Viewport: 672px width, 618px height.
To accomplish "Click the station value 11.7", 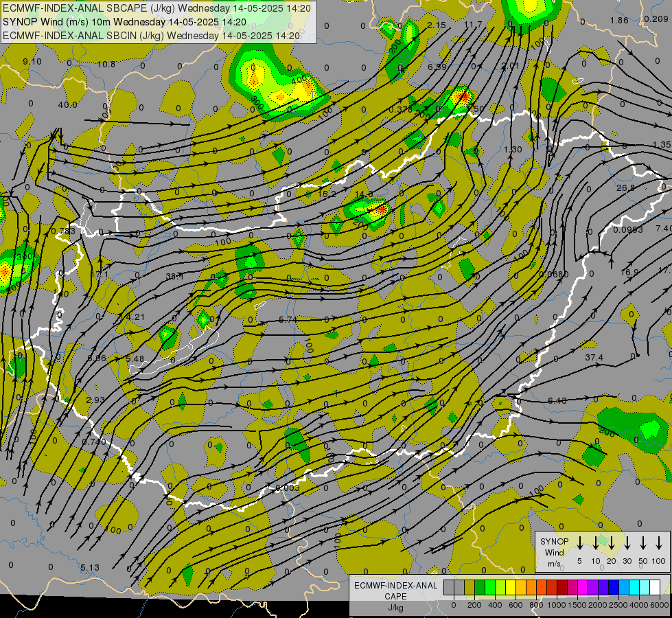I will [x=473, y=25].
